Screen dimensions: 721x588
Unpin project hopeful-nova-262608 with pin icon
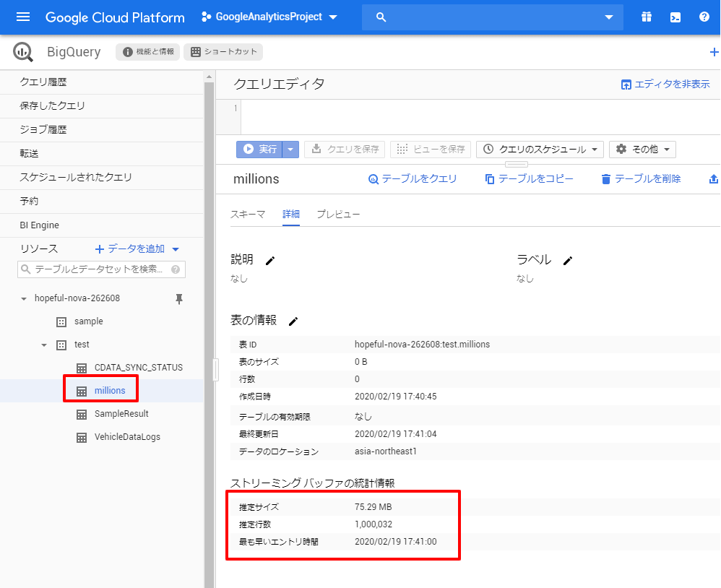coord(179,299)
